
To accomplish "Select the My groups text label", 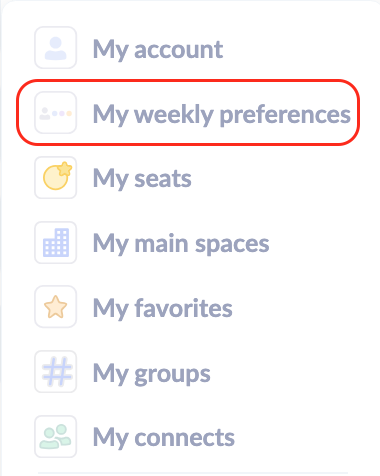I will pyautogui.click(x=152, y=374).
